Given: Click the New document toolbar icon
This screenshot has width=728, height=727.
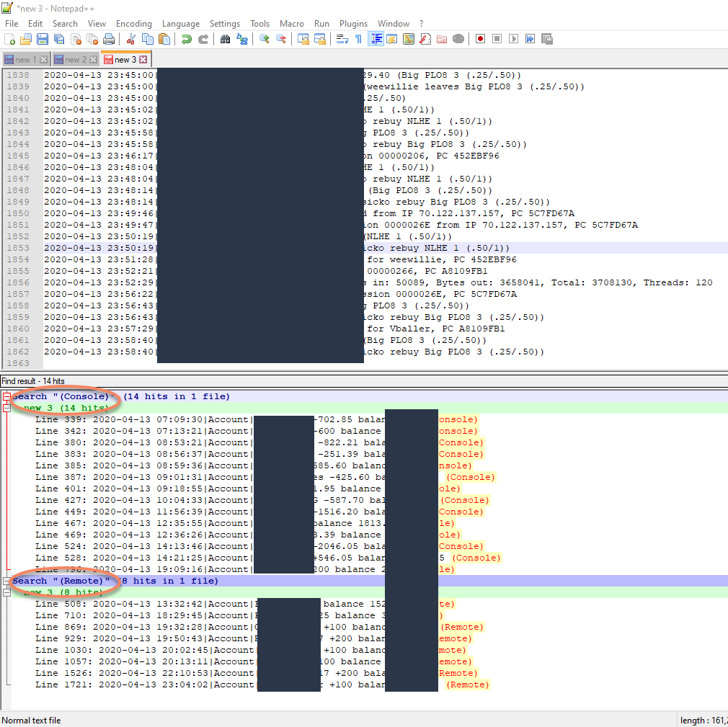Looking at the screenshot, I should [x=10, y=39].
